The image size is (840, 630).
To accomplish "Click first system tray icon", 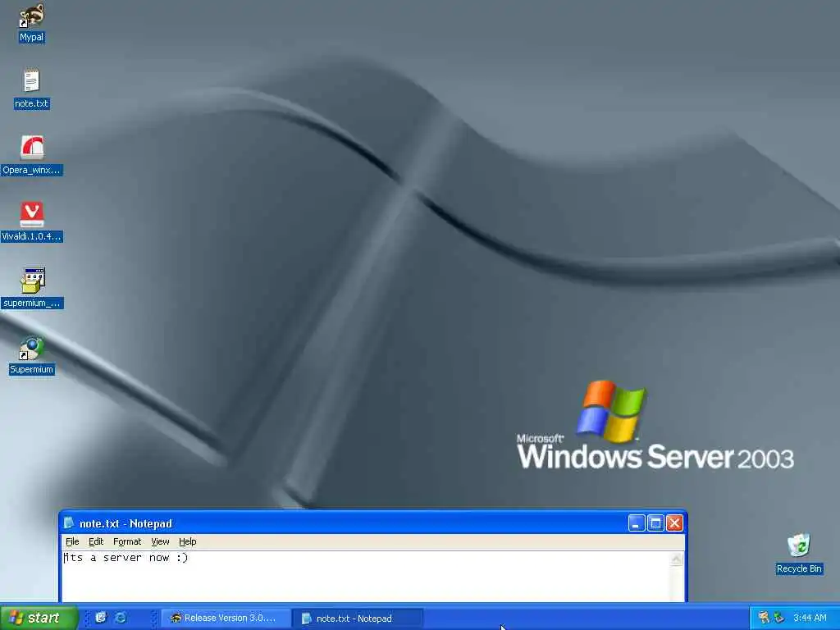I will click(x=764, y=618).
